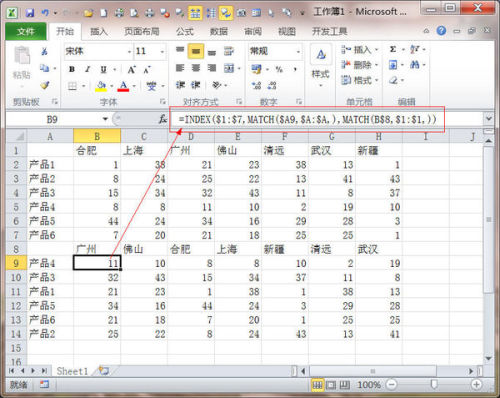Viewport: 500px width, 398px height.
Task: Click Decrease Indent icon
Action: click(x=180, y=85)
